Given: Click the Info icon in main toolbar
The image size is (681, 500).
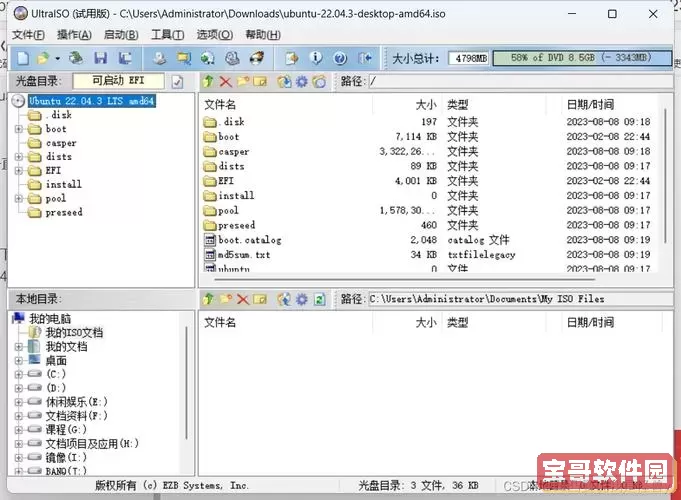Looking at the screenshot, I should (316, 58).
